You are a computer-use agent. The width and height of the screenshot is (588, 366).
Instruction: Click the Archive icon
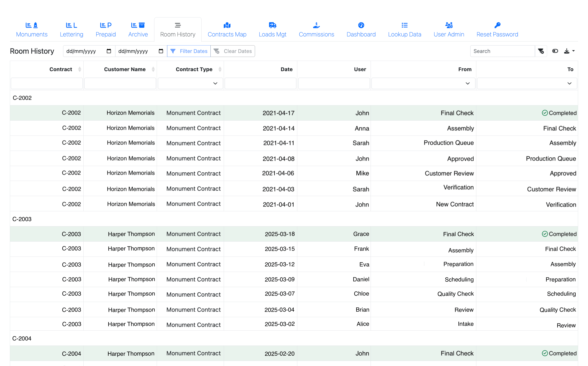tap(138, 25)
